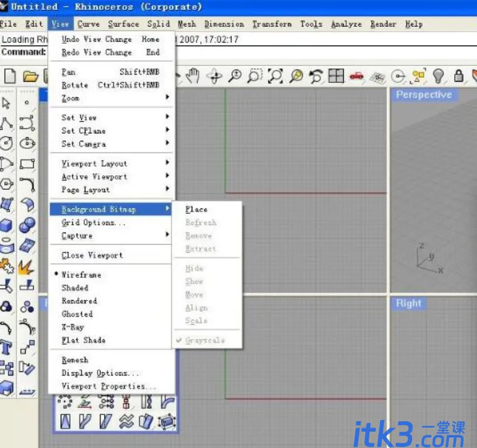The height and width of the screenshot is (448, 477).
Task: Click the construction plane grid icon
Action: pyautogui.click(x=378, y=77)
